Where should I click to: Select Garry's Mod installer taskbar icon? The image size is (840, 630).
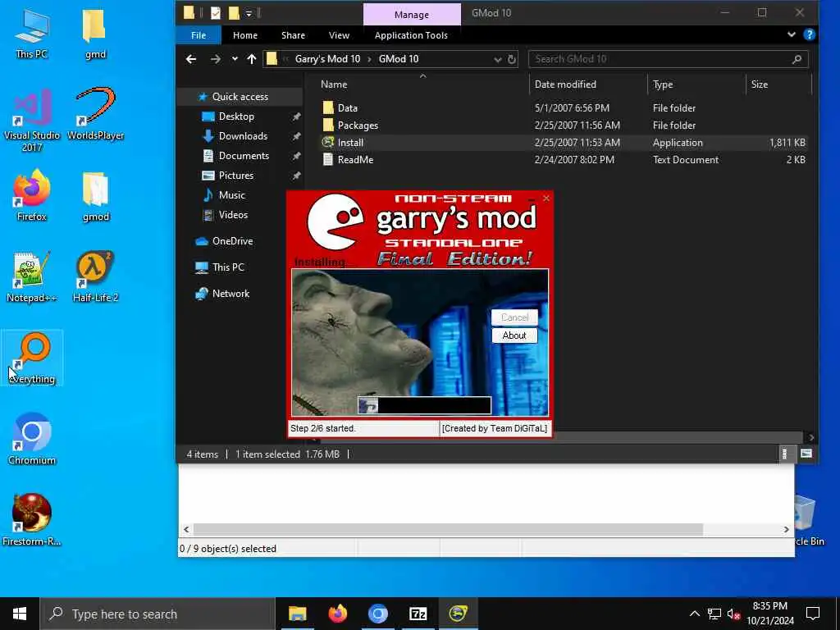click(458, 614)
